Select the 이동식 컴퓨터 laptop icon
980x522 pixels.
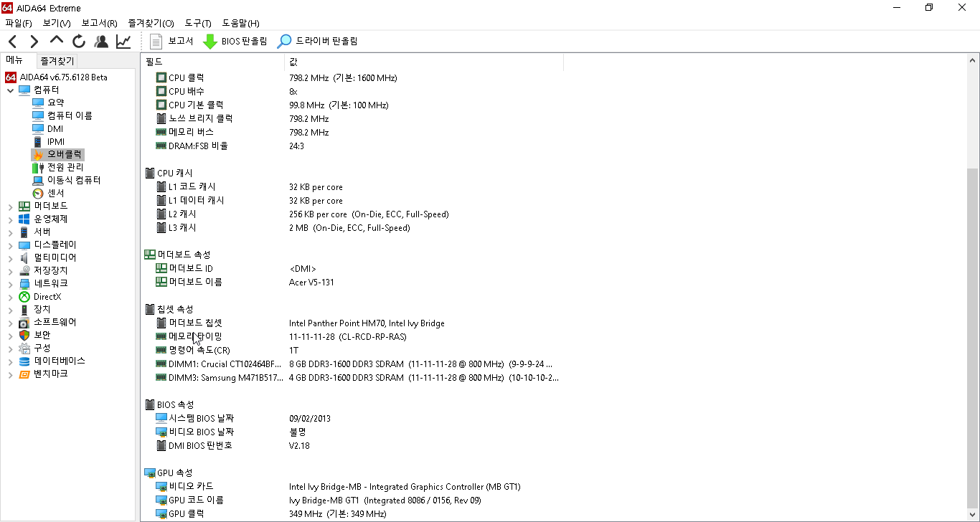(38, 180)
